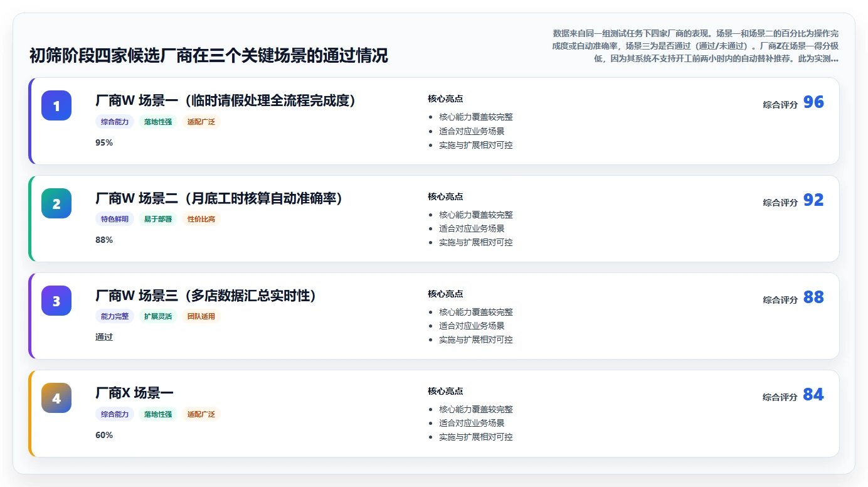
Task: Open the 厂商X 场景一 card title
Action: point(134,393)
